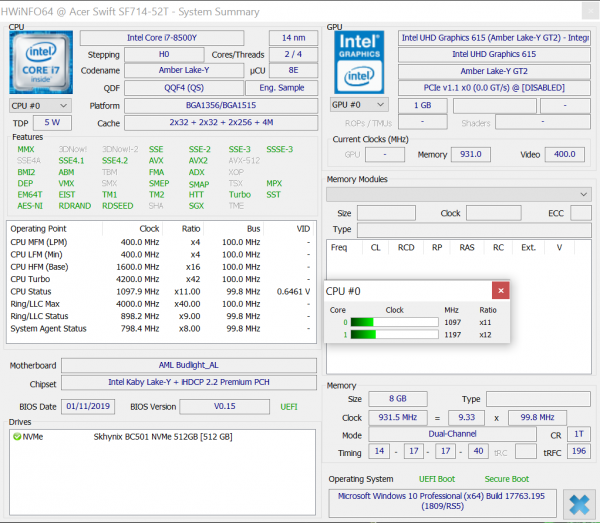Select the CPU Status row
This screenshot has width=600, height=523.
pos(161,292)
